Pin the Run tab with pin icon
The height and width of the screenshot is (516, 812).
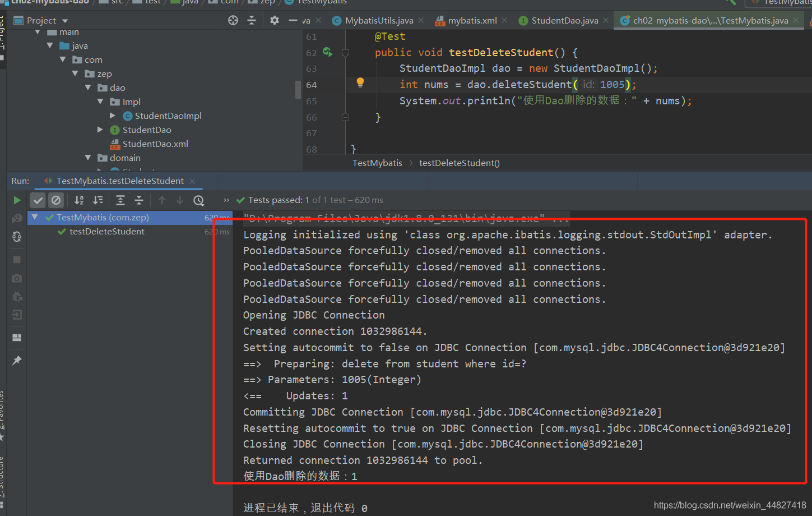click(x=17, y=360)
